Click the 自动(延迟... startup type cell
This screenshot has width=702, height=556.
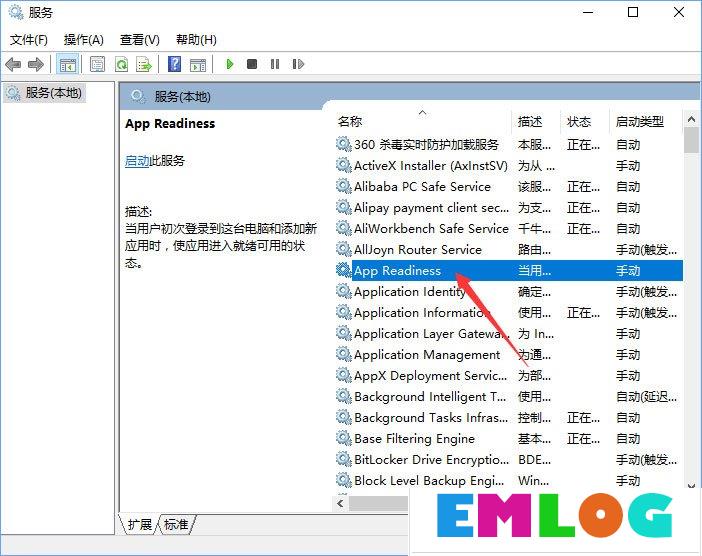coord(646,397)
